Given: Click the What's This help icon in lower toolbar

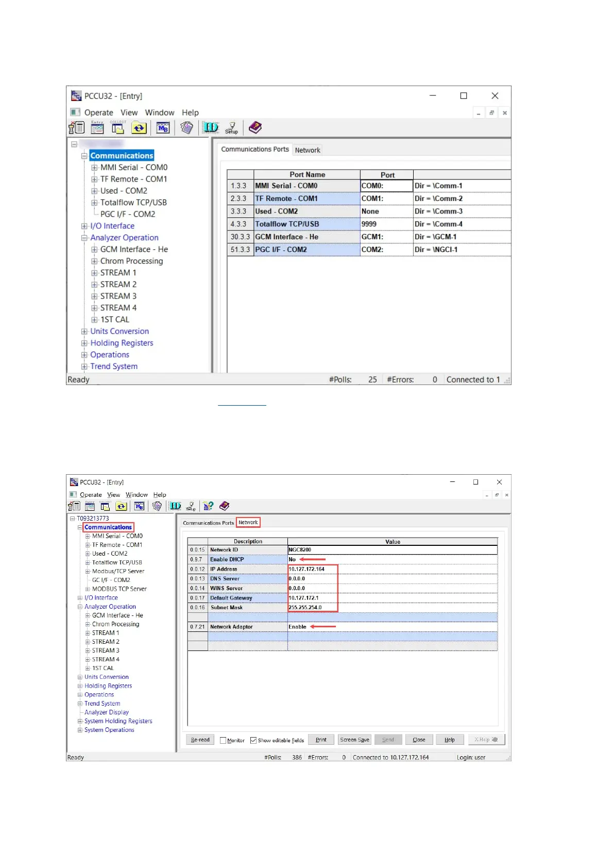Looking at the screenshot, I should point(208,506).
